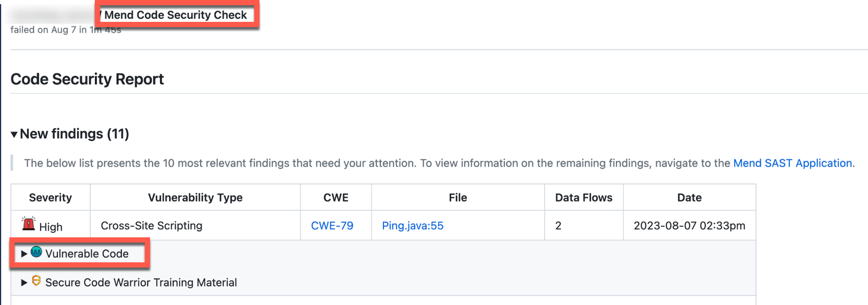This screenshot has height=305, width=868.
Task: Click the Secure Code Warrior shield icon
Action: [x=36, y=281]
